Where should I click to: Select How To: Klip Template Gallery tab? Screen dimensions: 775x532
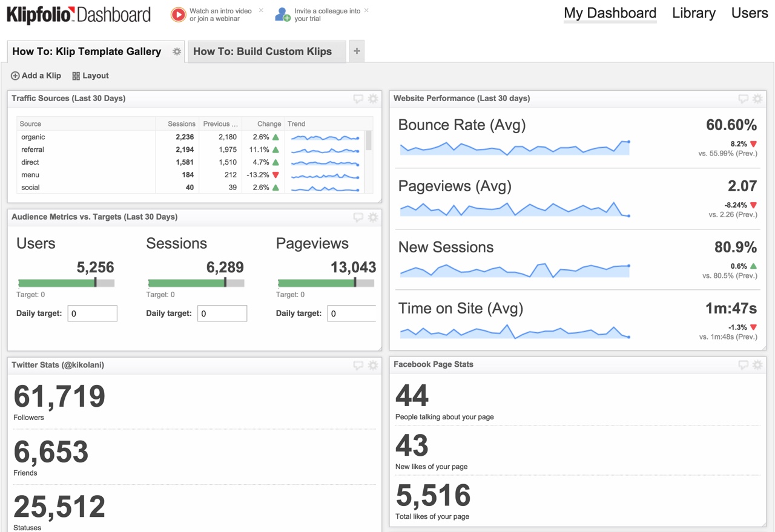(x=87, y=51)
